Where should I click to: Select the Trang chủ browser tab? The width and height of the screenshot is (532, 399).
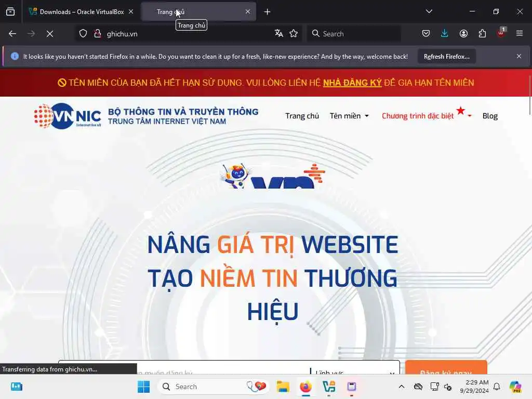click(x=198, y=12)
